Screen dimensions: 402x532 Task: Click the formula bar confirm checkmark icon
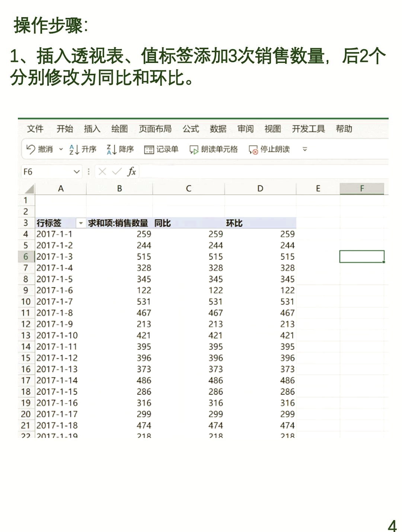point(117,171)
